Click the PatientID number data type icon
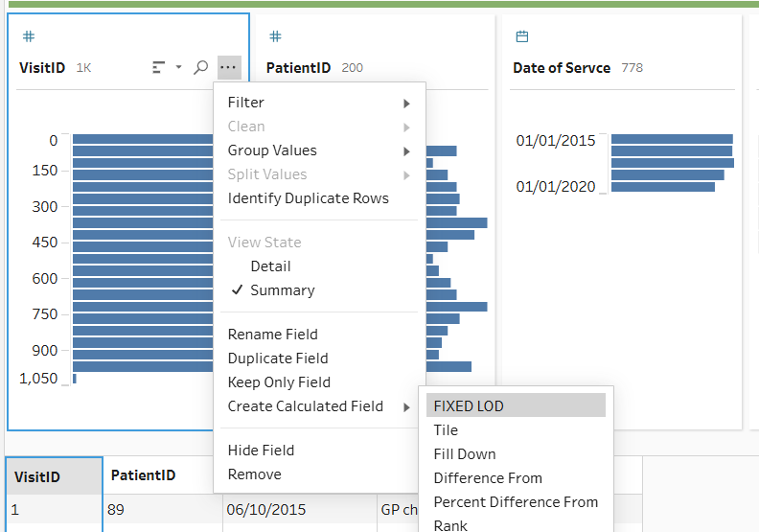The width and height of the screenshot is (759, 532). (x=275, y=36)
